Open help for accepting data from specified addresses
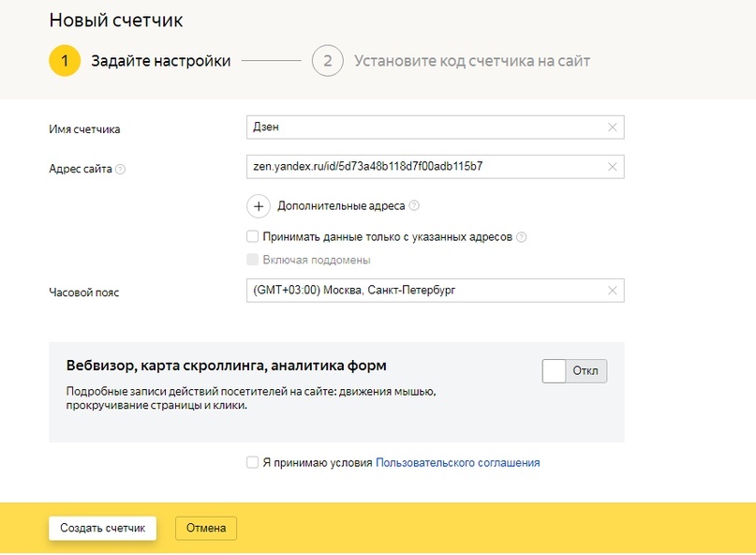This screenshot has width=756, height=555. (522, 238)
